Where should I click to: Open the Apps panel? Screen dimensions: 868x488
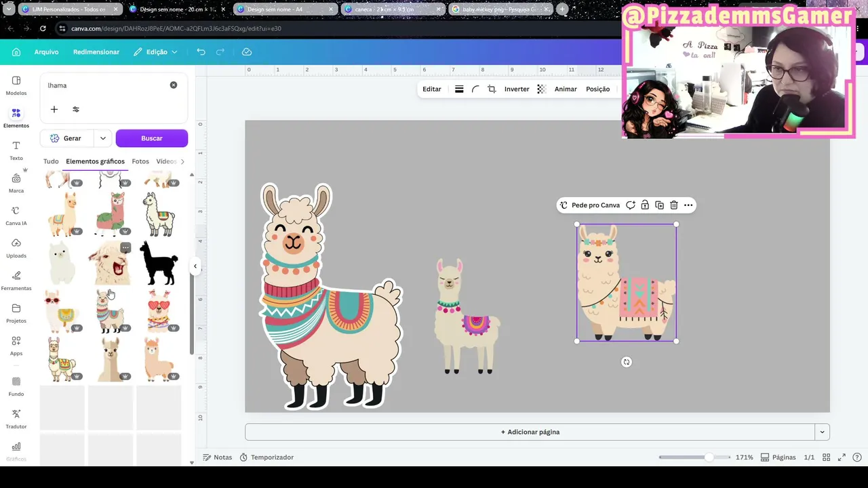click(x=16, y=346)
